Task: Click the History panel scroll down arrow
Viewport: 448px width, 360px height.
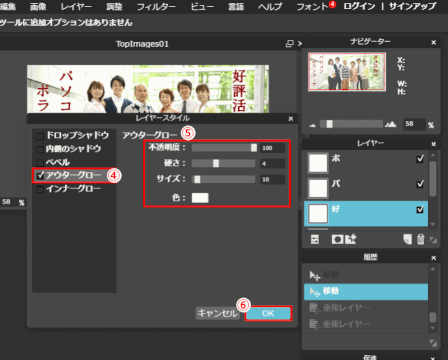Action: tap(433, 328)
